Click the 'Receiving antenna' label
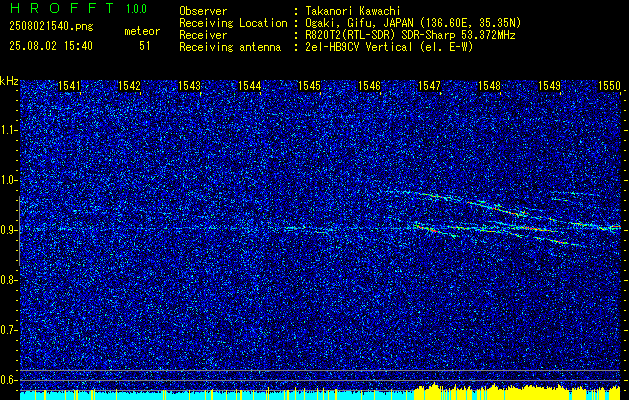This screenshot has width=629, height=400. point(230,47)
